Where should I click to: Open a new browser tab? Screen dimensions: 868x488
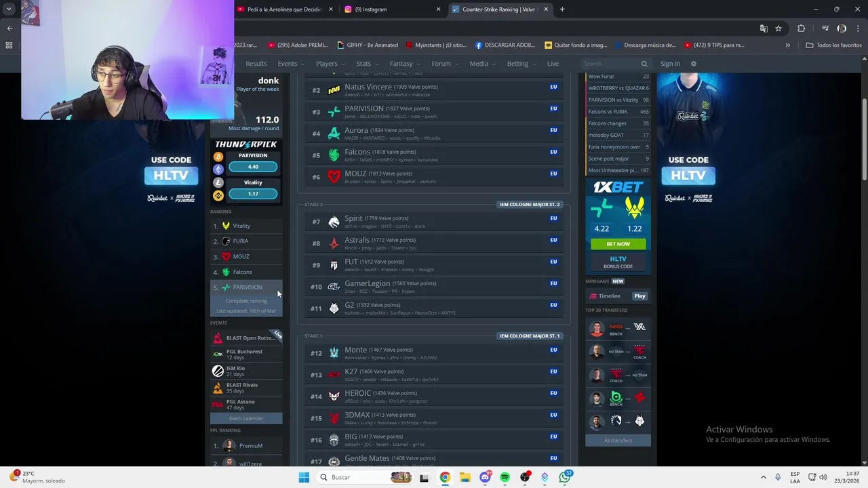click(562, 9)
